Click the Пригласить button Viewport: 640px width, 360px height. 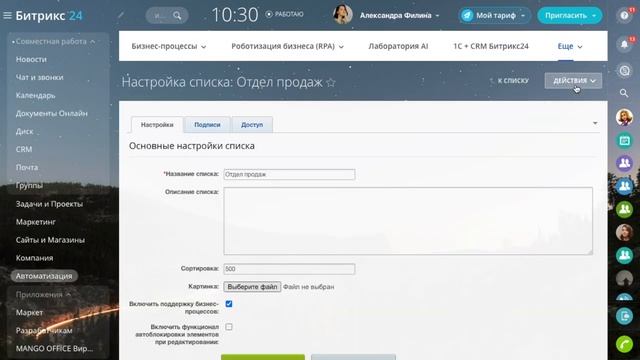tap(569, 16)
